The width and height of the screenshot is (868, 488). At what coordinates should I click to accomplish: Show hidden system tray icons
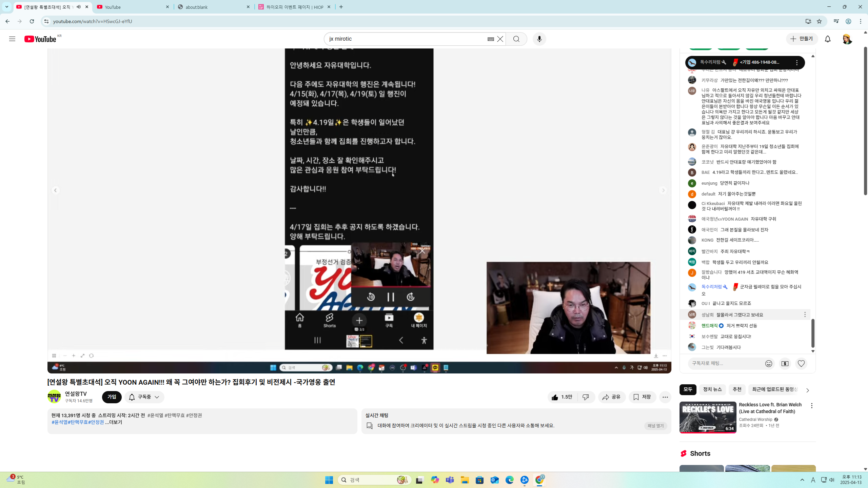(802, 480)
